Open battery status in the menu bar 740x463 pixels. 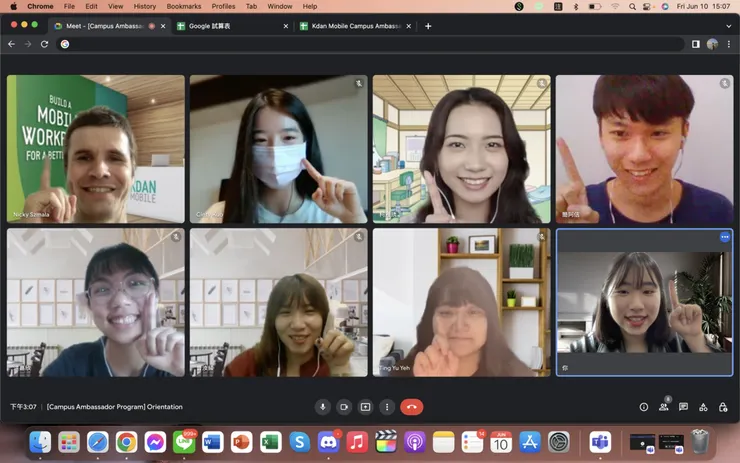pos(595,6)
